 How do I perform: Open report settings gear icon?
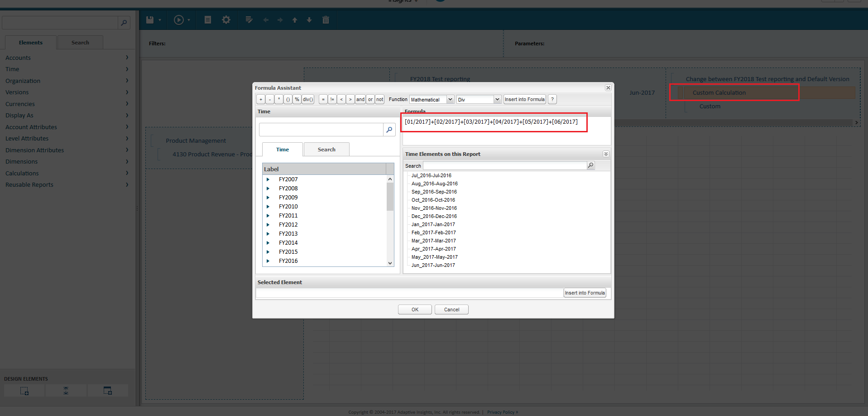226,20
